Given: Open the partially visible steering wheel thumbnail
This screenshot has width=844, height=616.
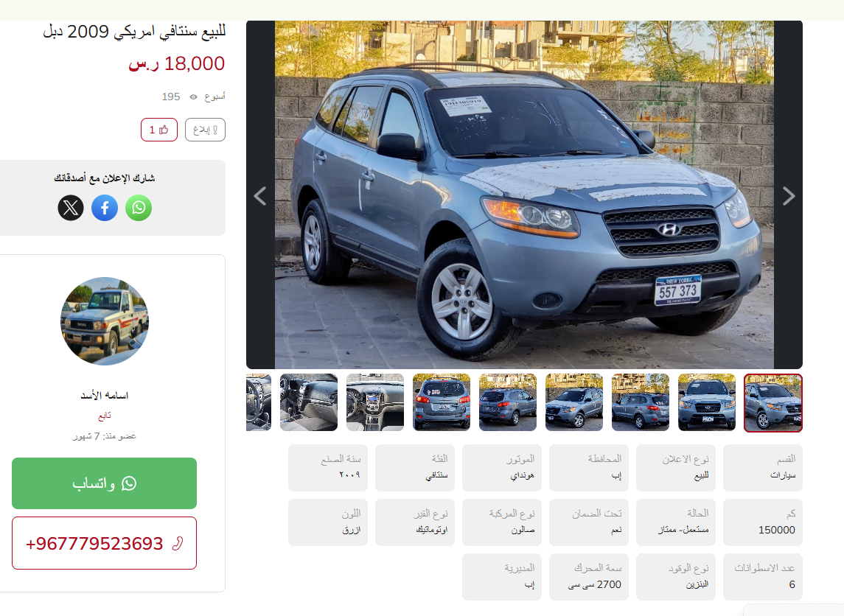Looking at the screenshot, I should 259,402.
